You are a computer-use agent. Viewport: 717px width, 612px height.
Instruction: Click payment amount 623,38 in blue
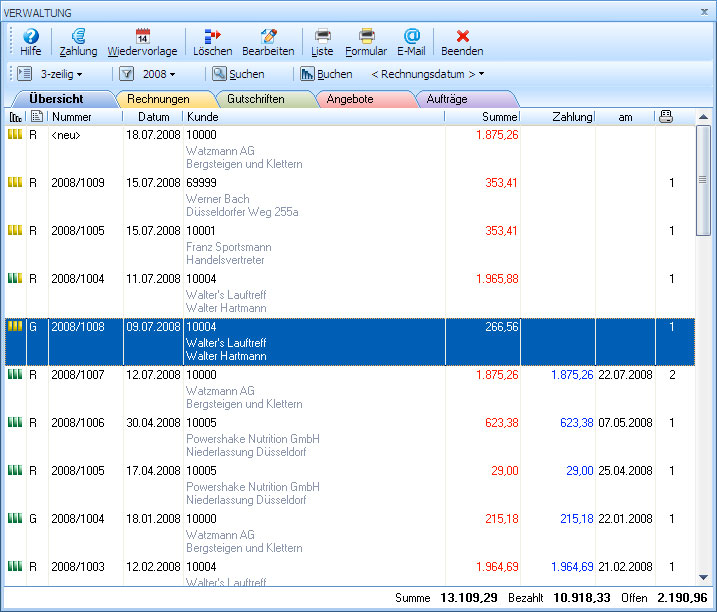[577, 423]
